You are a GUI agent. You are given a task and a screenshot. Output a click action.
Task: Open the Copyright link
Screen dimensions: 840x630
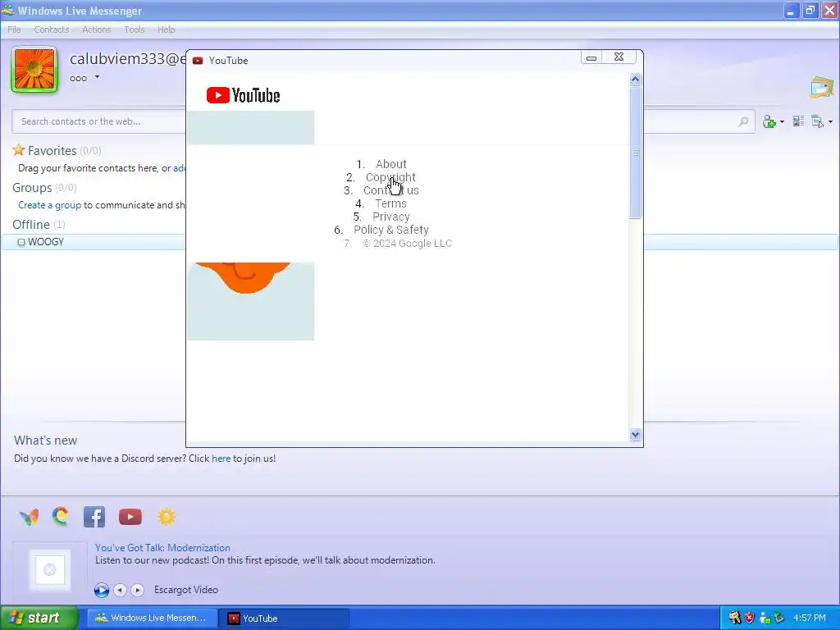point(390,177)
